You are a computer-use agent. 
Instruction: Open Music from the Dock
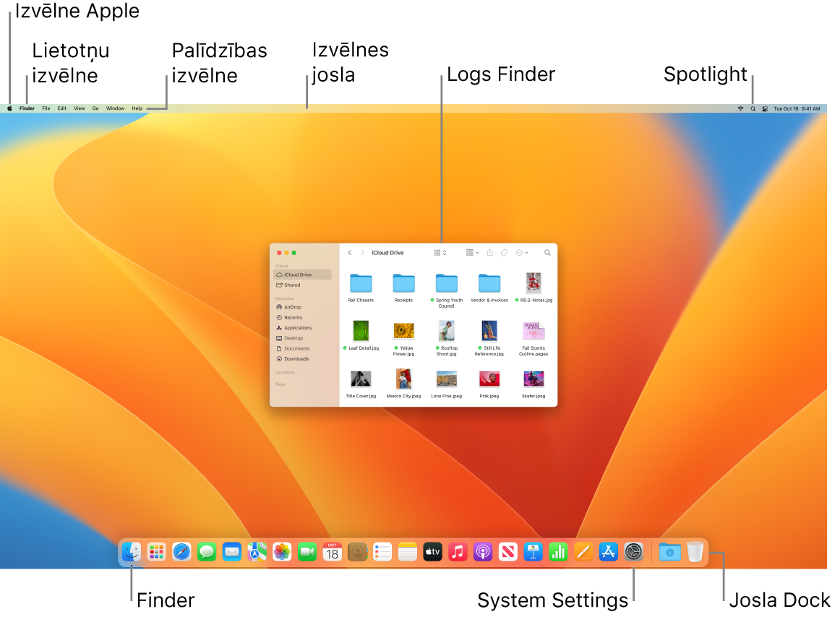point(458,552)
